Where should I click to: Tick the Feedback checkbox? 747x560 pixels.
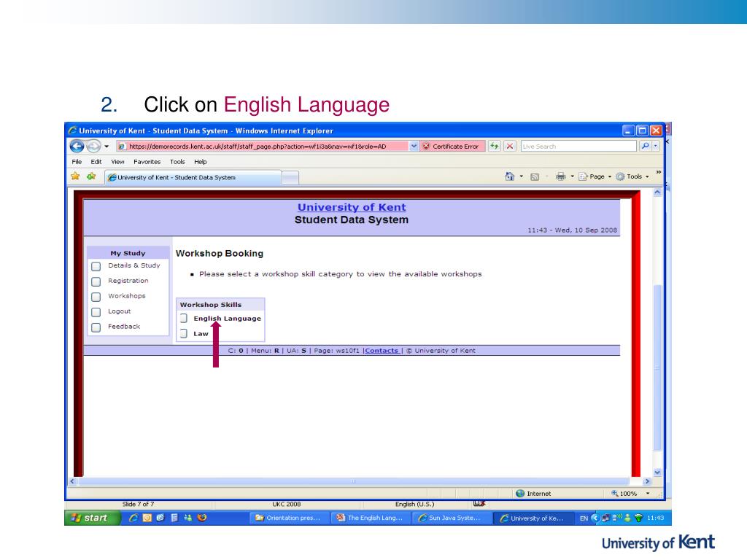click(x=96, y=327)
